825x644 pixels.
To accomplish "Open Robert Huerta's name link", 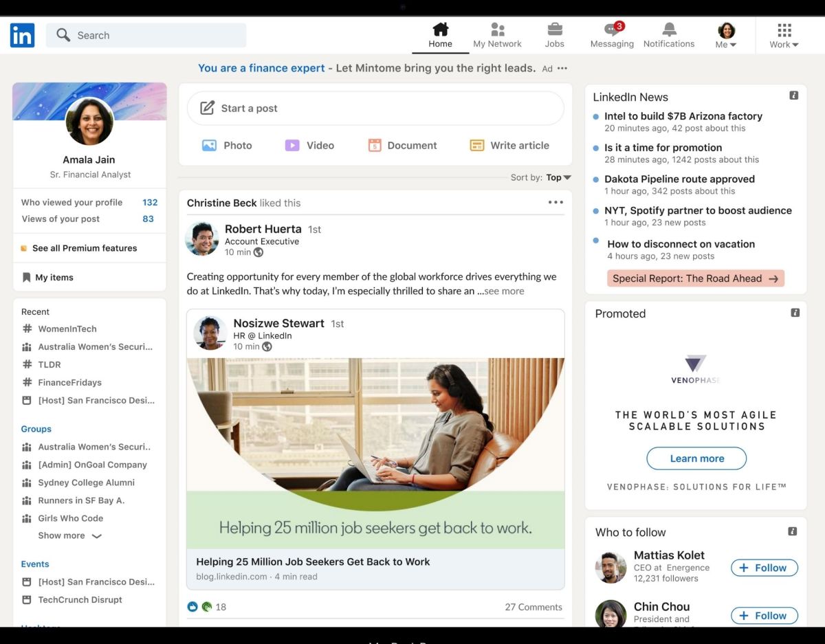I will click(x=263, y=229).
